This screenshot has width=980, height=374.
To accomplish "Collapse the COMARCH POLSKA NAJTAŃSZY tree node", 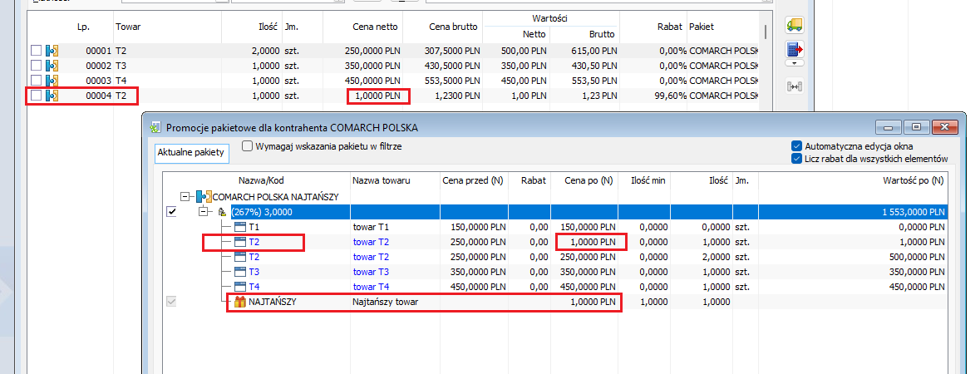I will [x=185, y=197].
